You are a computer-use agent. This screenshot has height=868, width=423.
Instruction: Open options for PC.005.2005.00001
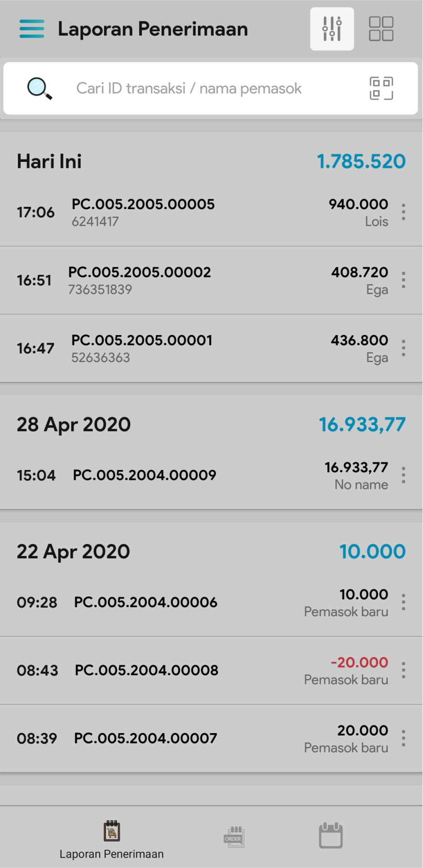click(x=403, y=348)
